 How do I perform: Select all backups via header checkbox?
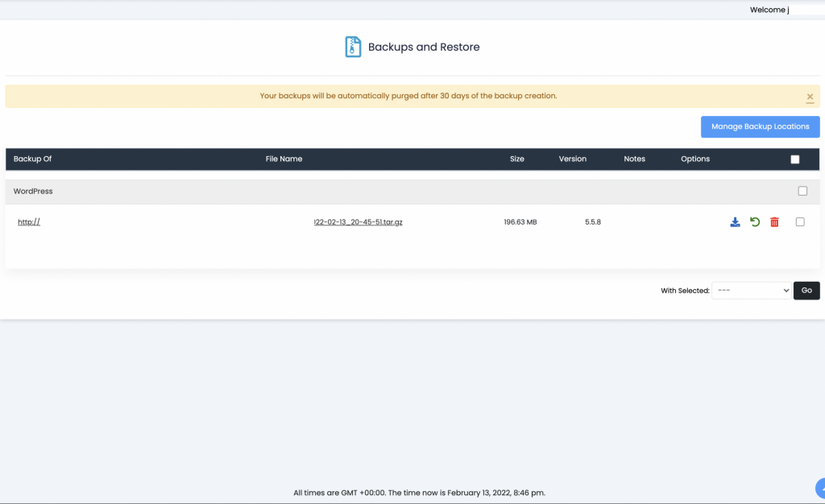tap(795, 159)
